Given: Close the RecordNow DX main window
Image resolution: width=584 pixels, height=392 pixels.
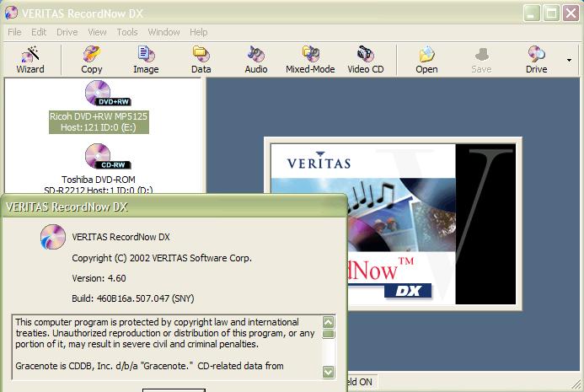Looking at the screenshot, I should click(x=571, y=13).
